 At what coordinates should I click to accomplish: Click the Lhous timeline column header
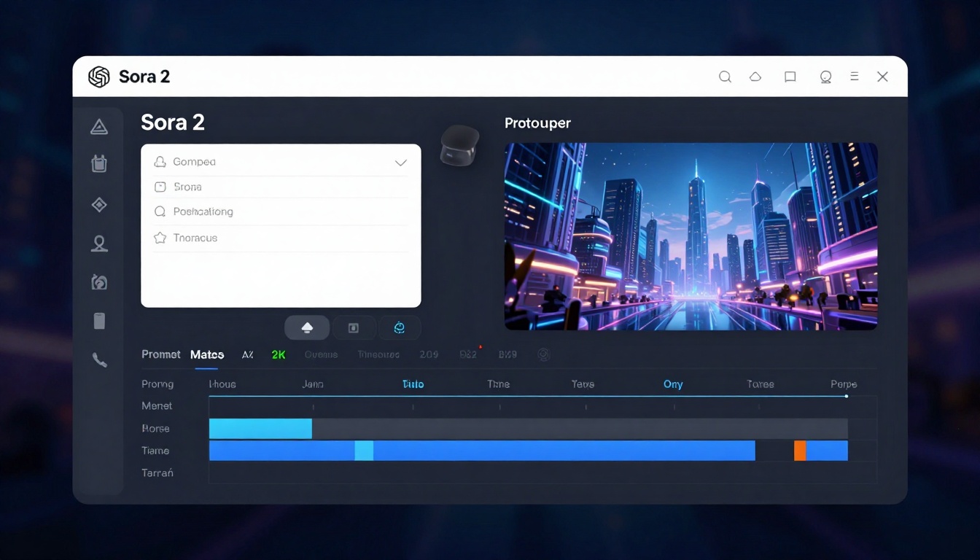222,384
